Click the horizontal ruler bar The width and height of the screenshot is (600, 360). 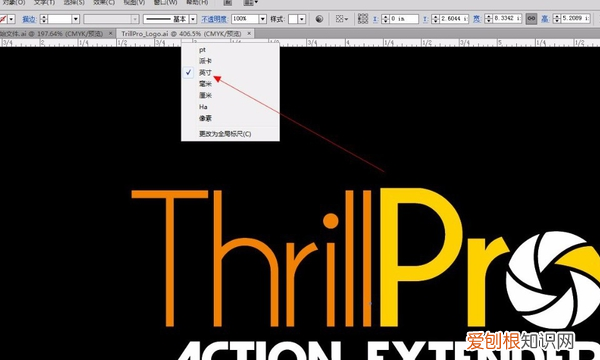[x=300, y=42]
